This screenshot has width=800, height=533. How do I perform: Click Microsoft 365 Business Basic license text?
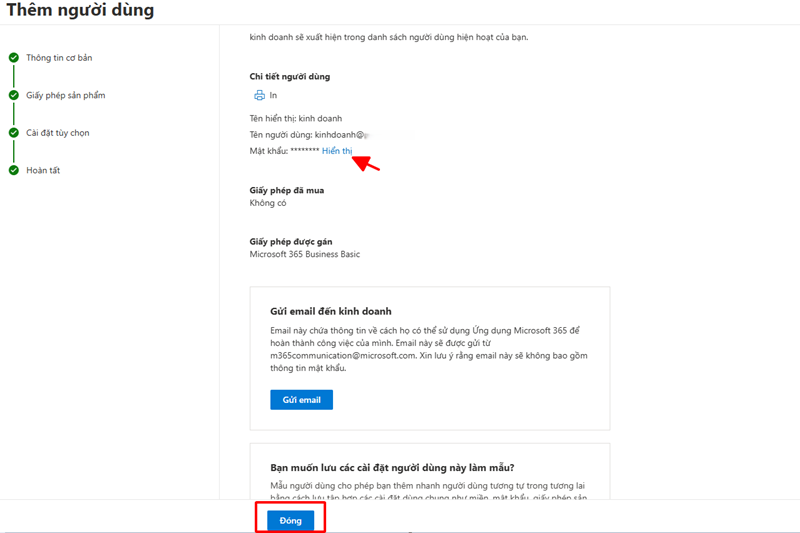pyautogui.click(x=304, y=254)
